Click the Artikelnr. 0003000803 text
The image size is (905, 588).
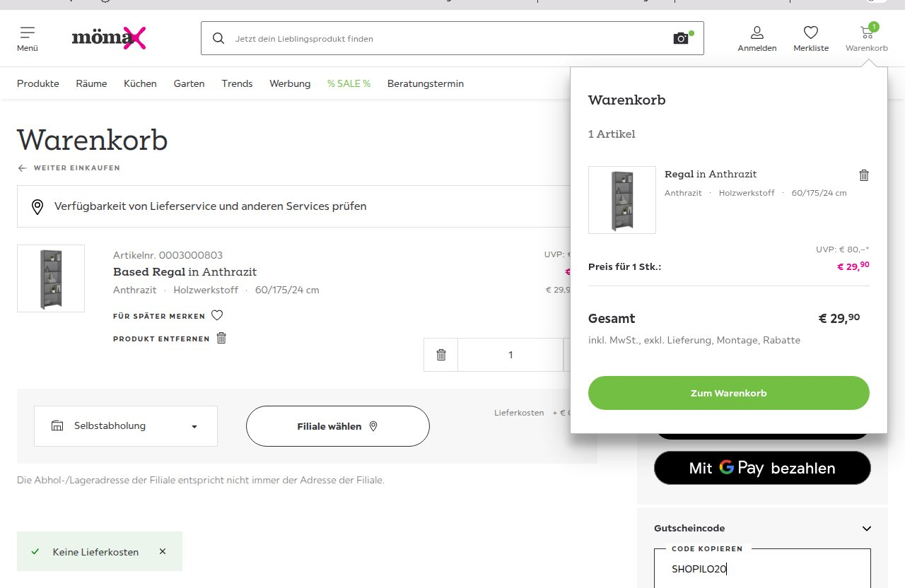pos(168,255)
